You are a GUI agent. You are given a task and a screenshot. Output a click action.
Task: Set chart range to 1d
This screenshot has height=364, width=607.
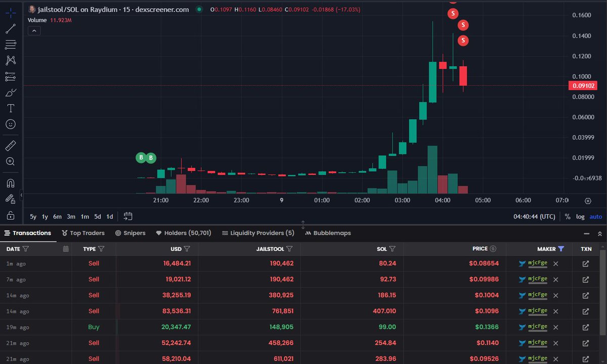coord(110,216)
